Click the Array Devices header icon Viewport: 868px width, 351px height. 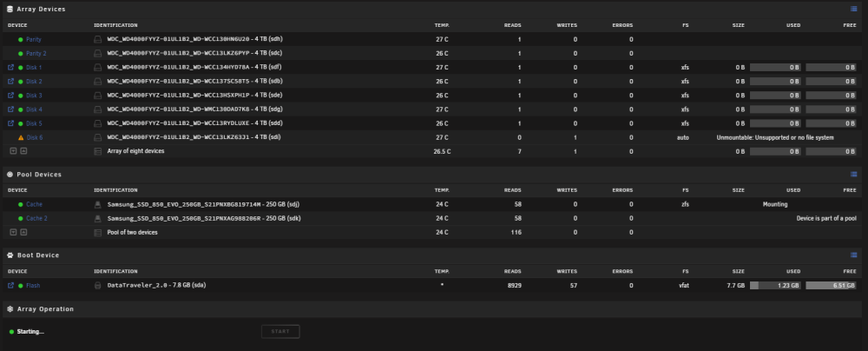(x=10, y=9)
